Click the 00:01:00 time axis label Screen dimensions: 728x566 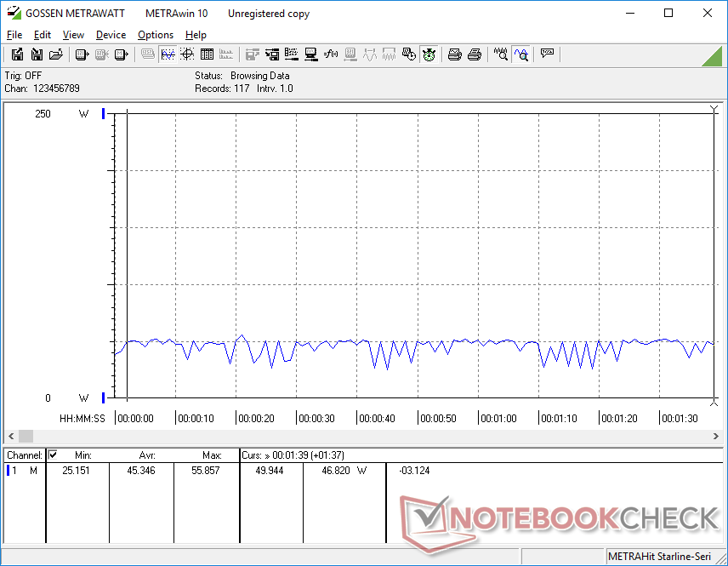498,418
